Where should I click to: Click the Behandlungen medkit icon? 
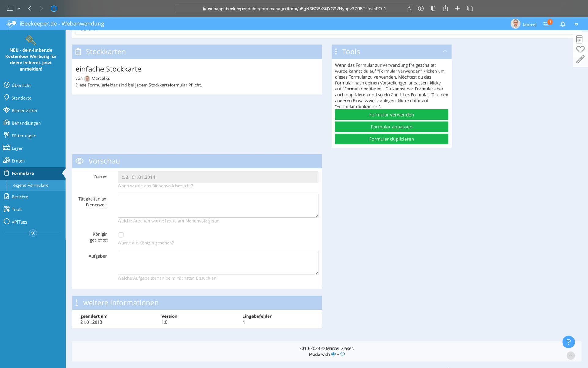(6, 122)
